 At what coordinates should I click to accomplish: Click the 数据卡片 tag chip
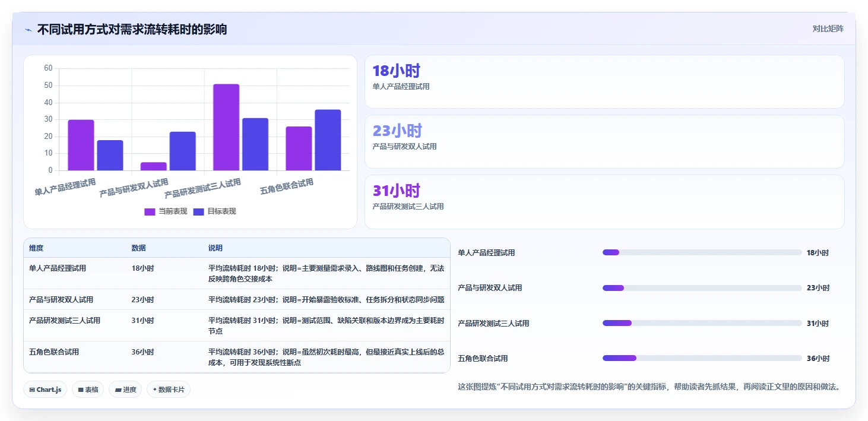(169, 390)
